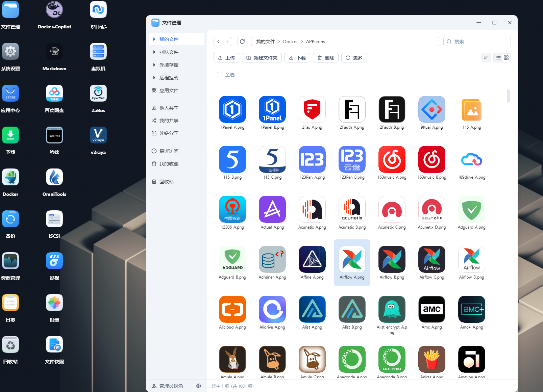Open the 备份 desktop app
The height and width of the screenshot is (392, 543).
point(10,219)
